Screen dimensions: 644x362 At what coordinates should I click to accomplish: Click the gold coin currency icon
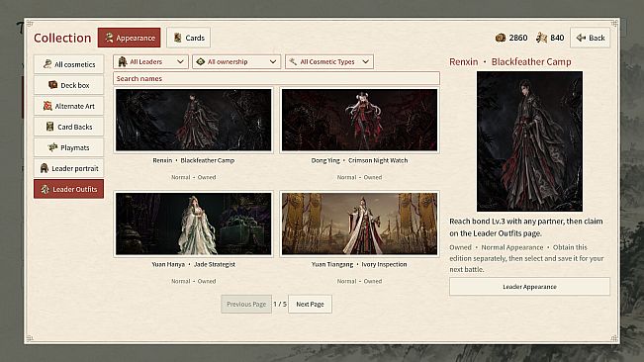501,38
